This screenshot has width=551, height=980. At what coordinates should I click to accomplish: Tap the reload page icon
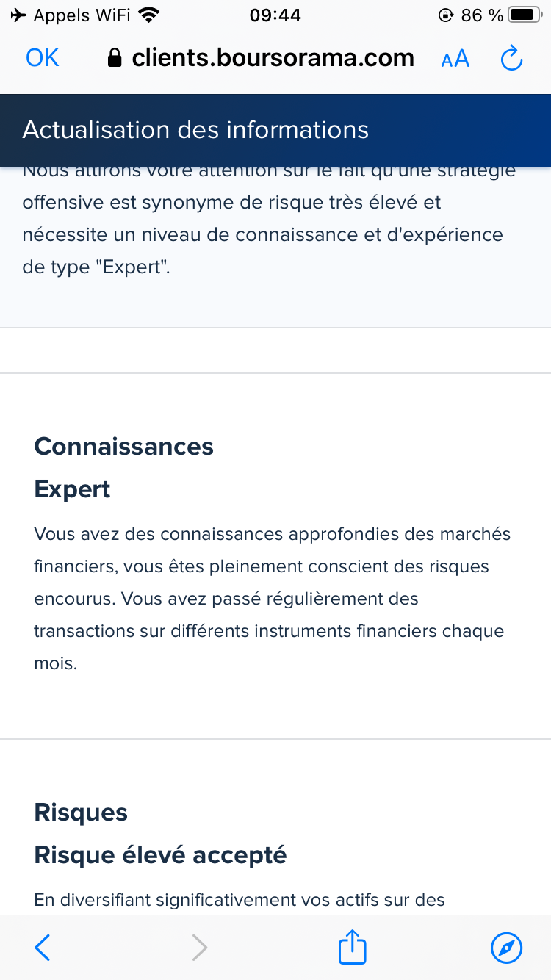[511, 59]
